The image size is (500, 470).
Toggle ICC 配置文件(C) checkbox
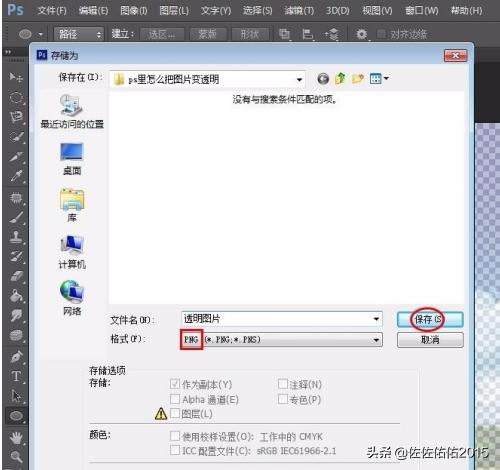175,450
